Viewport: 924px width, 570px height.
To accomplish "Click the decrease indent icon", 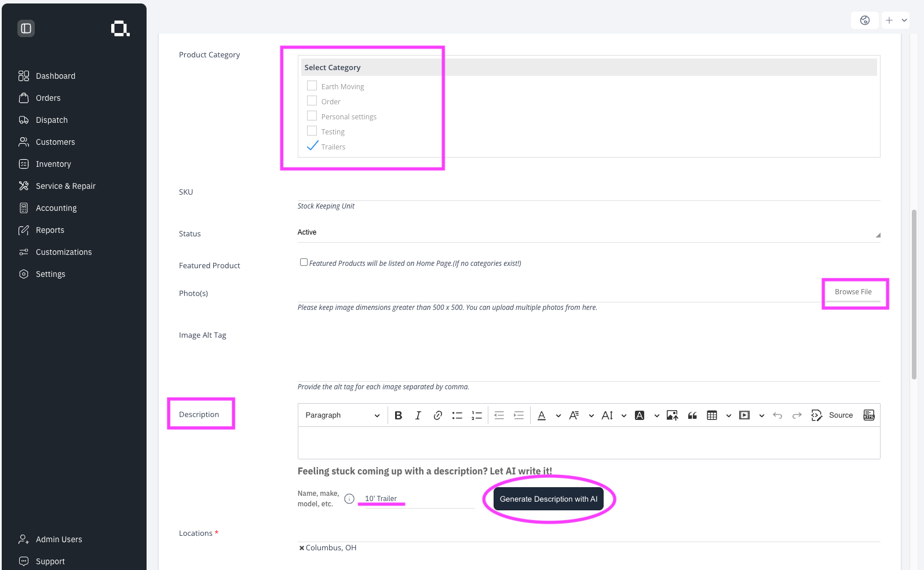I will (499, 415).
